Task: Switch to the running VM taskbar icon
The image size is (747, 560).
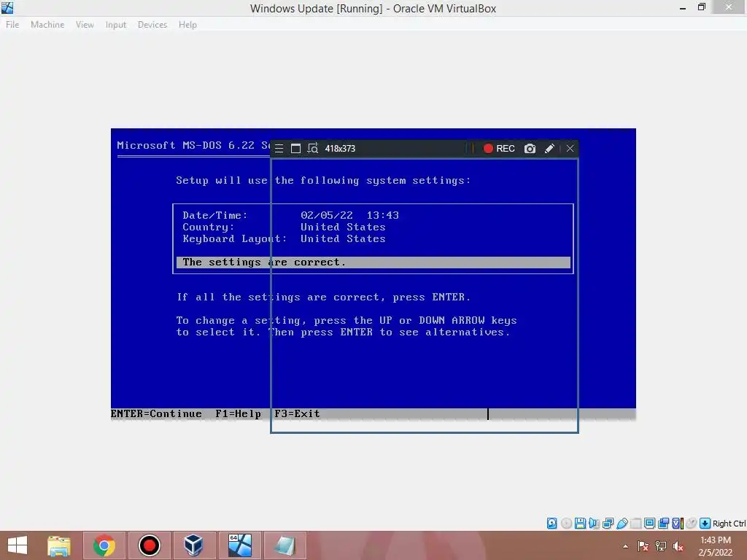Action: coord(239,545)
